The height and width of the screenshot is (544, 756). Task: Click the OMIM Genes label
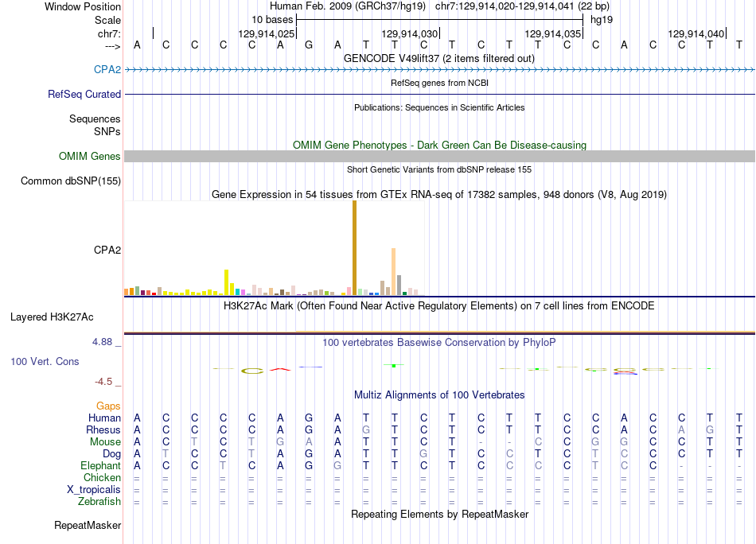click(x=90, y=156)
